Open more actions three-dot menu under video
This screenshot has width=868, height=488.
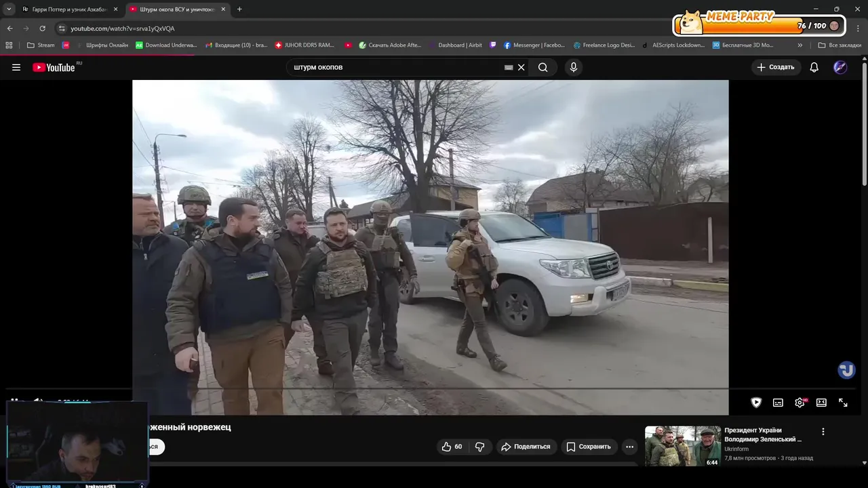pyautogui.click(x=630, y=447)
